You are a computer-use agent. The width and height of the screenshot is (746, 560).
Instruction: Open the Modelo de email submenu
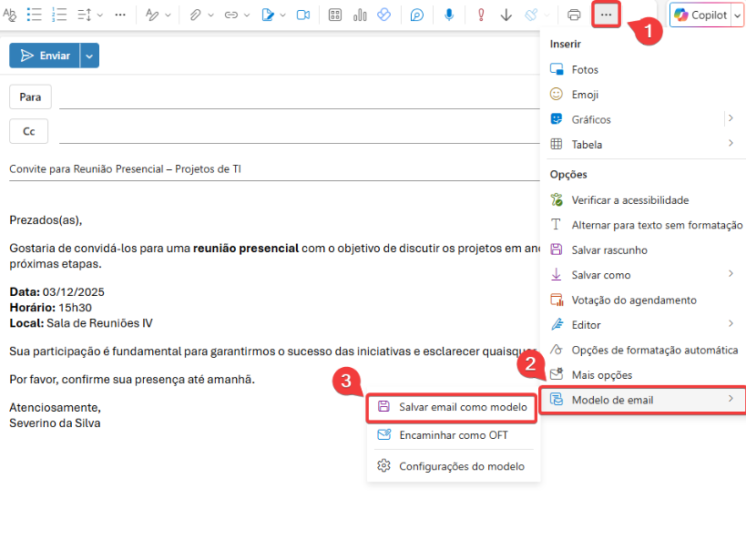click(642, 400)
